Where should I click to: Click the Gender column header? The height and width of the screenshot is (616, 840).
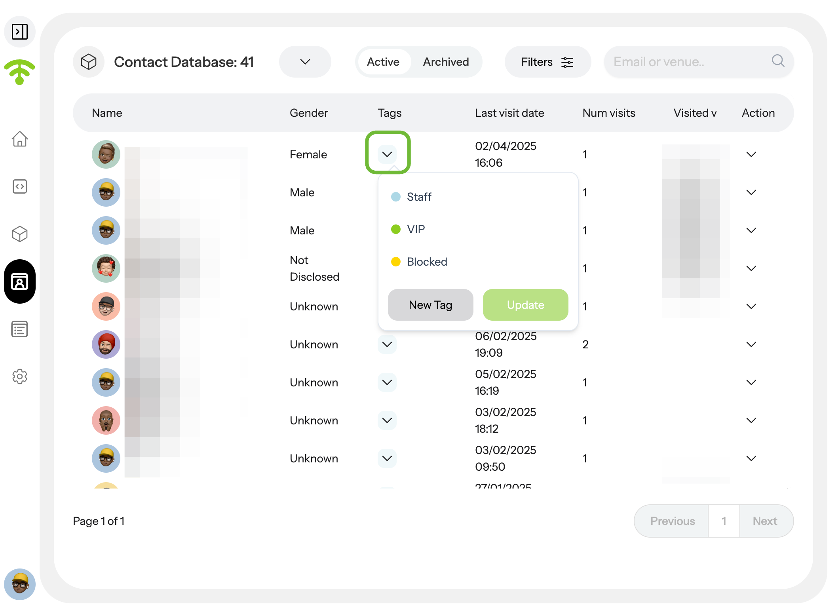pos(309,113)
